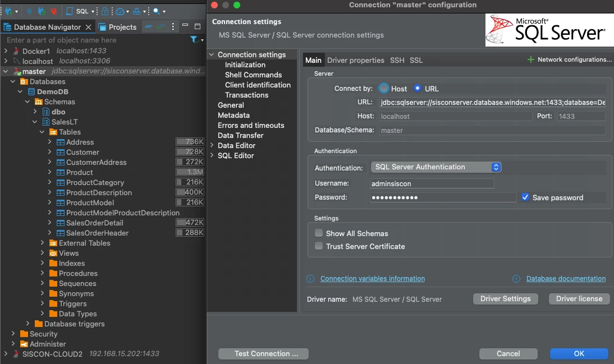Open the Initialization settings page
Viewport: 614px width, 364px height.
(245, 64)
